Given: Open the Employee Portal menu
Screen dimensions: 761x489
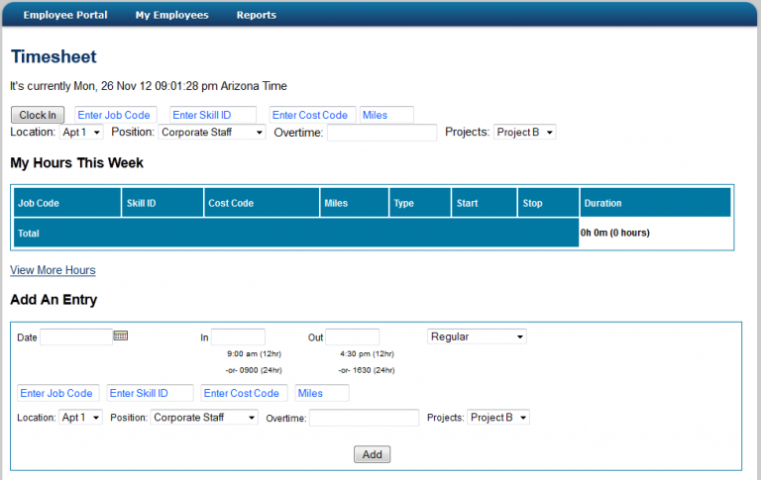Looking at the screenshot, I should click(x=66, y=15).
